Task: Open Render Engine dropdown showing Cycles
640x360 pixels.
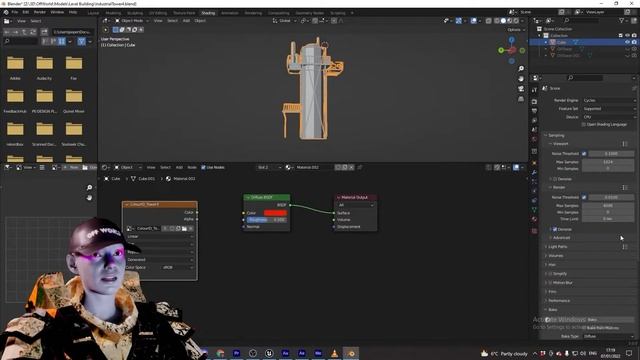Action: coord(609,100)
